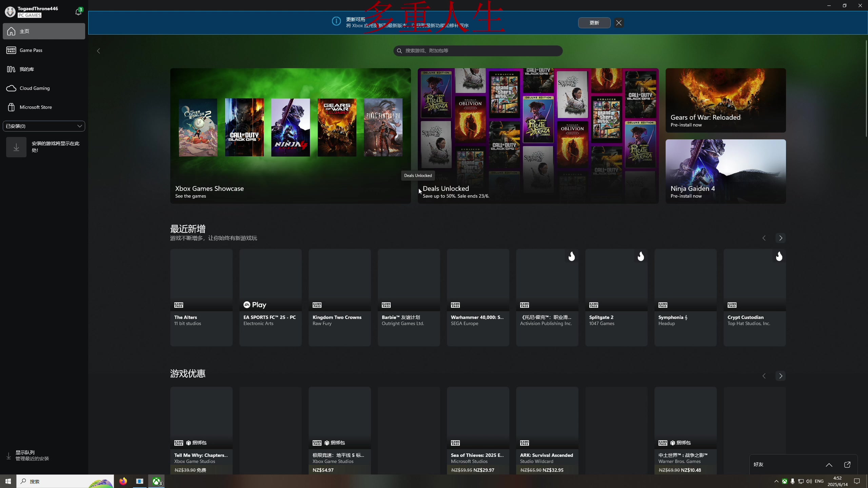Open Splitgate 2 game card
The width and height of the screenshot is (868, 488).
click(x=616, y=298)
